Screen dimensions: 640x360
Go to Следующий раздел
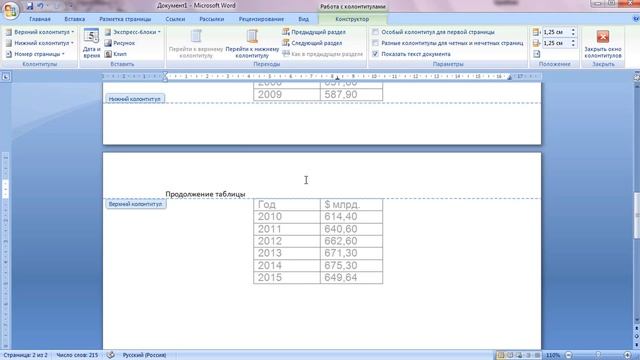click(x=312, y=43)
